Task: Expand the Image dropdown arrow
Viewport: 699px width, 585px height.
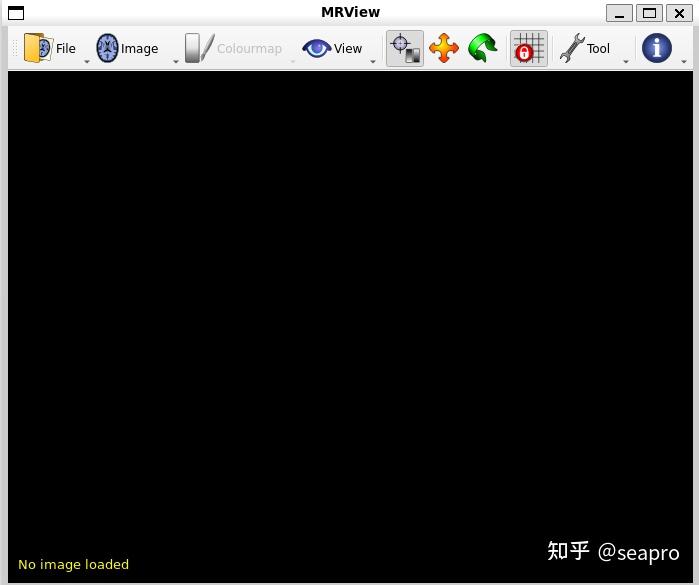Action: 176,62
